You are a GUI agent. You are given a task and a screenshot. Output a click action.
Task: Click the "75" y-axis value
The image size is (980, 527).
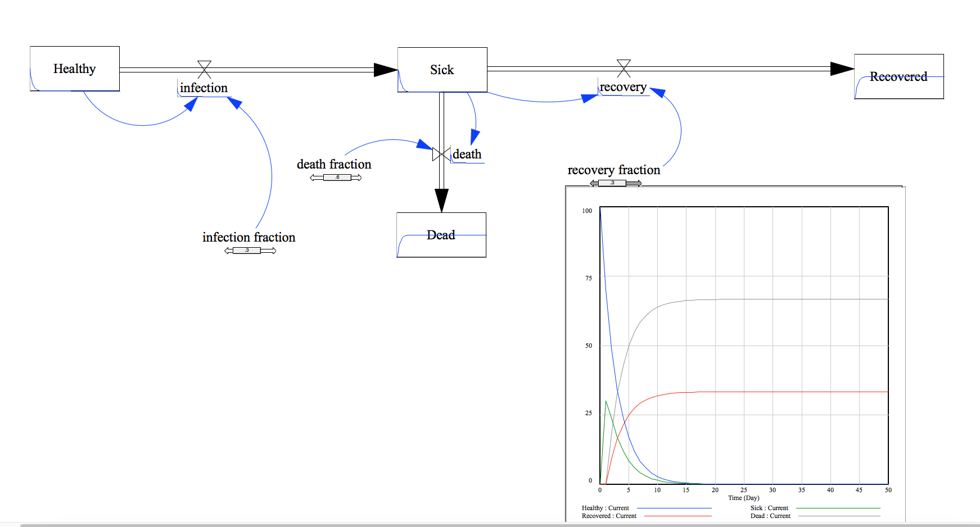point(589,278)
